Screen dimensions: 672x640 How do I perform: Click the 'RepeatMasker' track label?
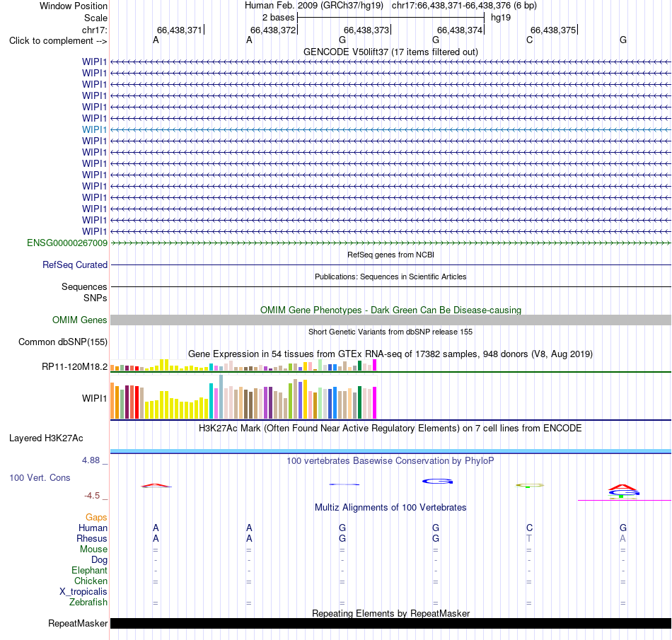78,623
